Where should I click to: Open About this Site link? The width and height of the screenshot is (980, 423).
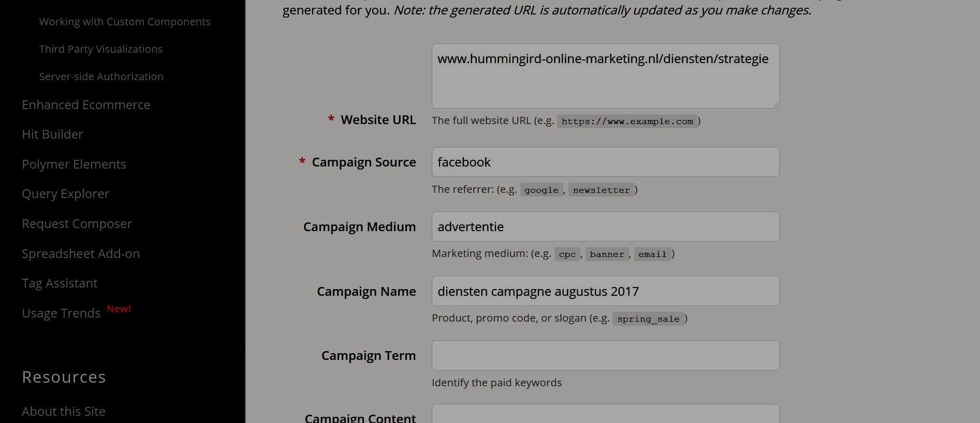64,412
